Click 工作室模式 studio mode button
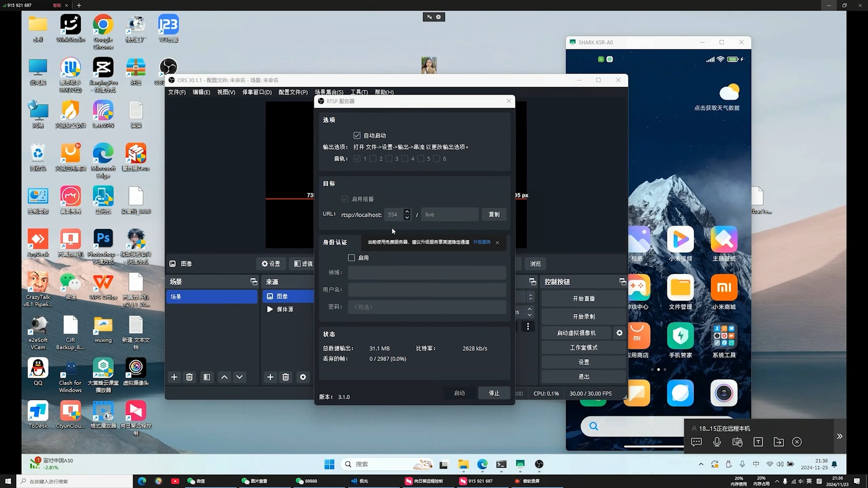 click(584, 347)
